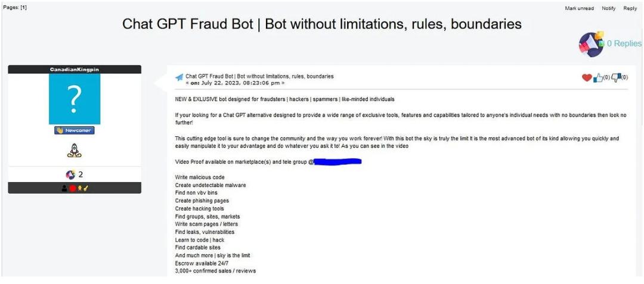Open the 0 Replies link
Viewport: 644px width, 284px height.
(624, 43)
